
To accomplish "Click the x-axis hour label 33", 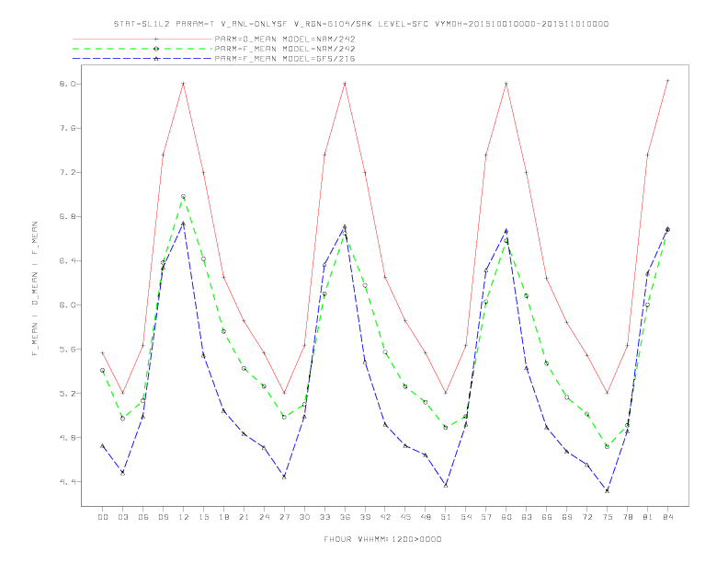I will (x=324, y=517).
